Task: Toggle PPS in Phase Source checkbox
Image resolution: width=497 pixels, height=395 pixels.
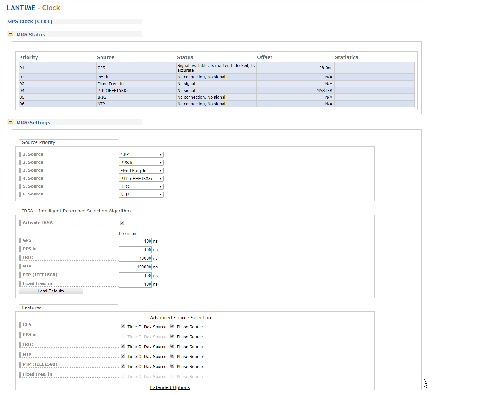Action: pyautogui.click(x=172, y=336)
